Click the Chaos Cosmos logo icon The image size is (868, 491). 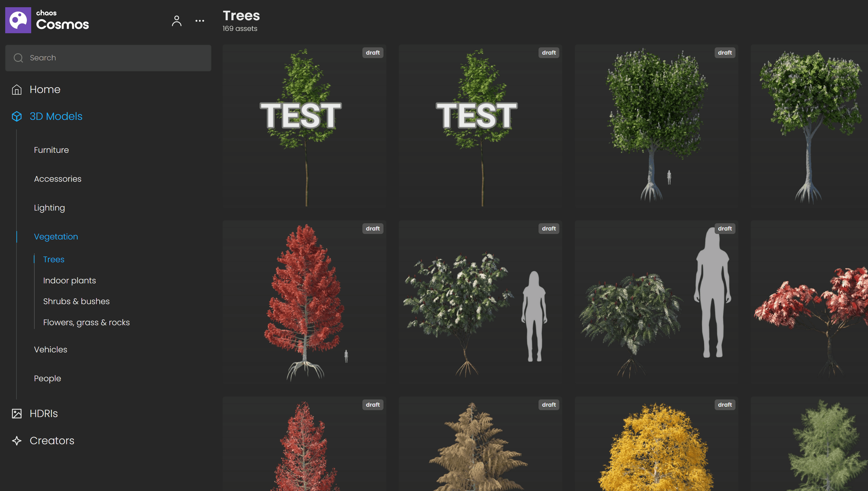point(18,20)
